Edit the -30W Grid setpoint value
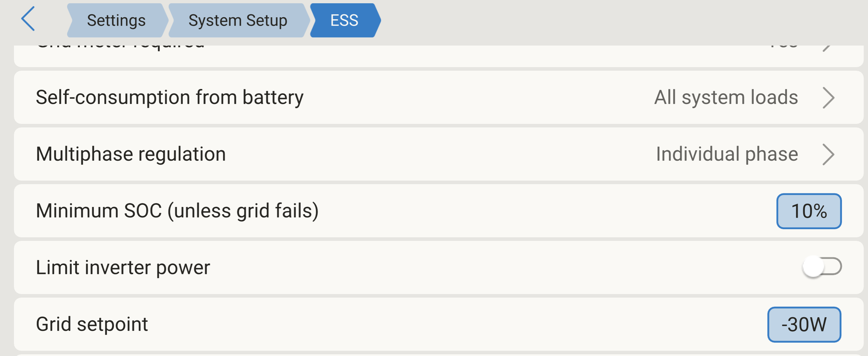This screenshot has height=356, width=868. tap(804, 324)
